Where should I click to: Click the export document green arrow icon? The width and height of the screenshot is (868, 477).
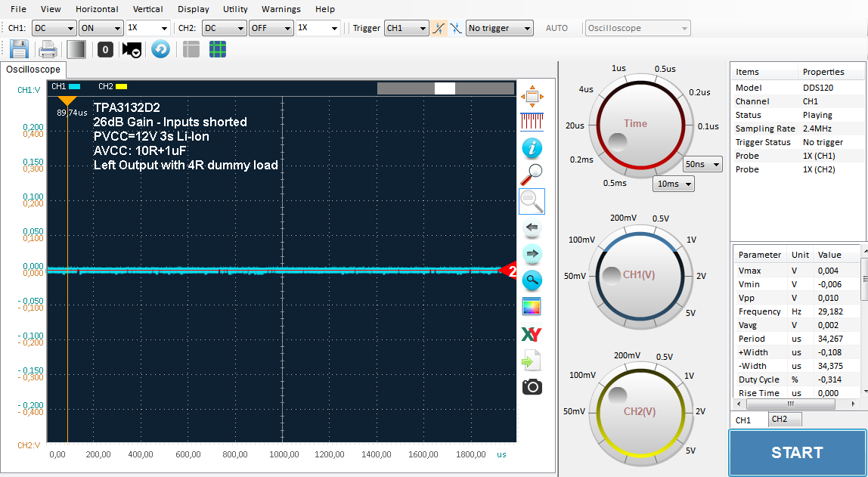(532, 361)
